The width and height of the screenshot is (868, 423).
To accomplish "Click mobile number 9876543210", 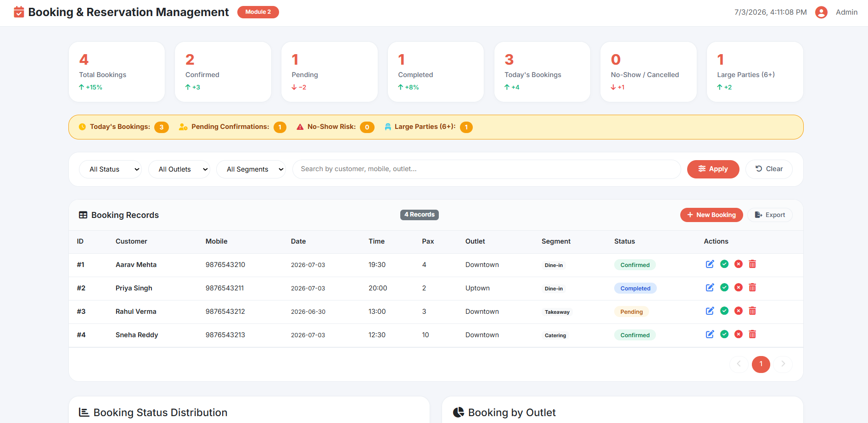I will [x=225, y=265].
